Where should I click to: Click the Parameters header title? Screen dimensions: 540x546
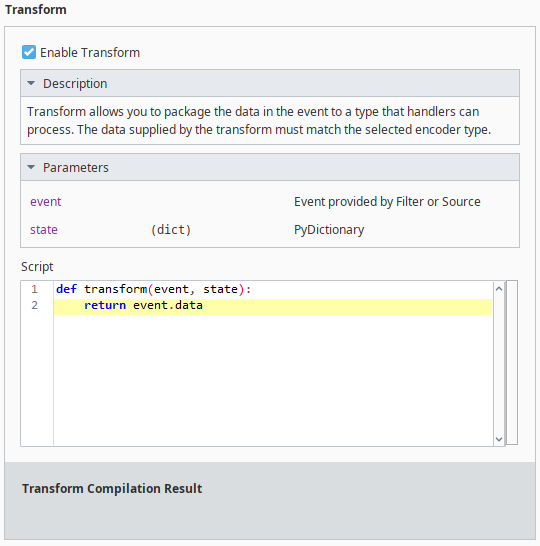coord(76,167)
